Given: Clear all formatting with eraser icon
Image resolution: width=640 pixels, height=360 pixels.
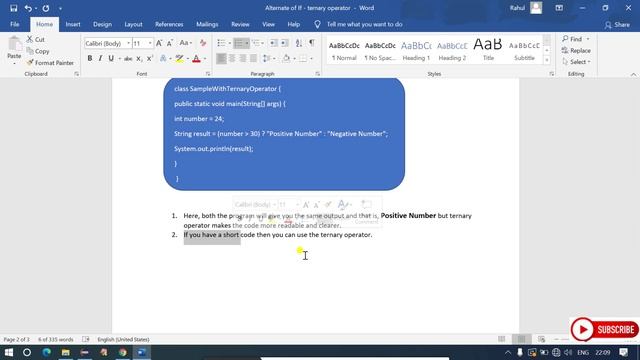Looking at the screenshot, I should [x=203, y=43].
